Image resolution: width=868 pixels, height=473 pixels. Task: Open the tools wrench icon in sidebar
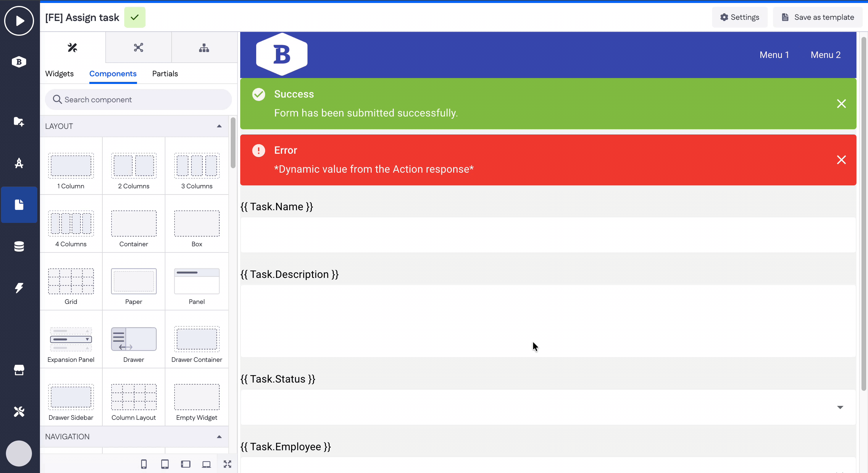(19, 412)
